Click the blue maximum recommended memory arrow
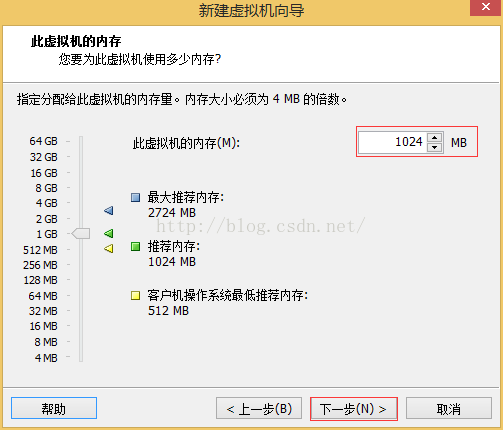 (x=109, y=210)
